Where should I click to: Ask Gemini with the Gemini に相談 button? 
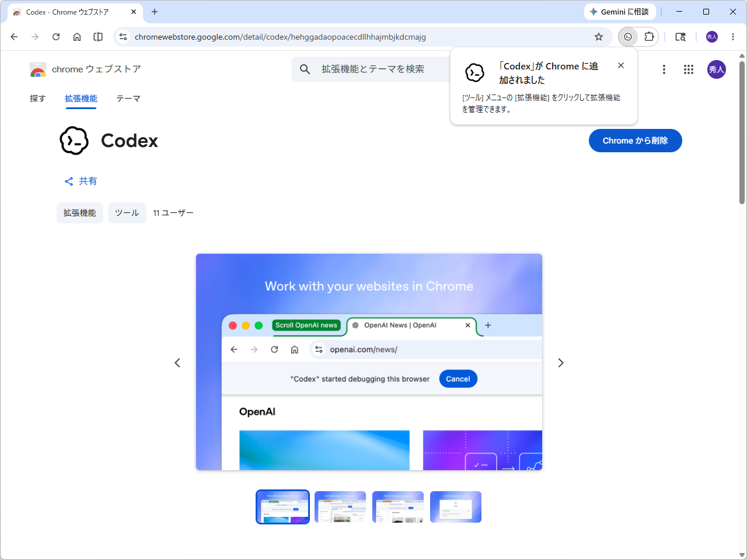(x=620, y=12)
